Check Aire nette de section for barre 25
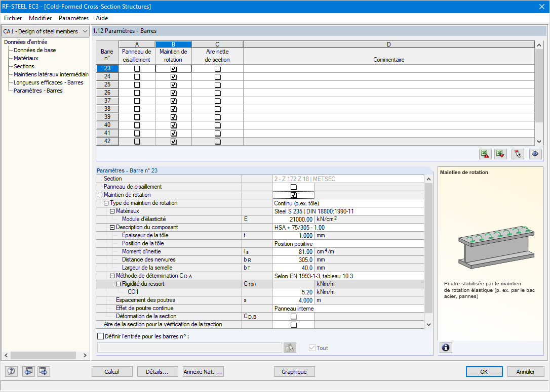This screenshot has width=550, height=392. 217,85
